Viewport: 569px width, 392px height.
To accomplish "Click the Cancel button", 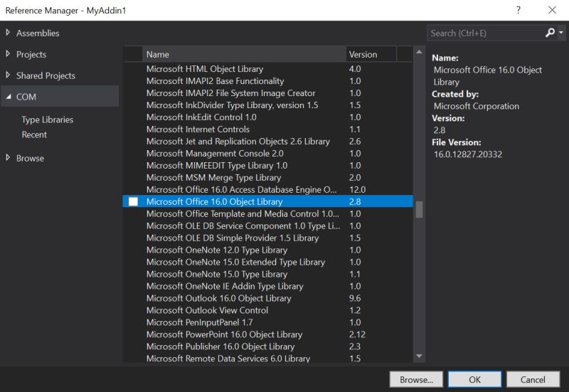I will tap(533, 379).
